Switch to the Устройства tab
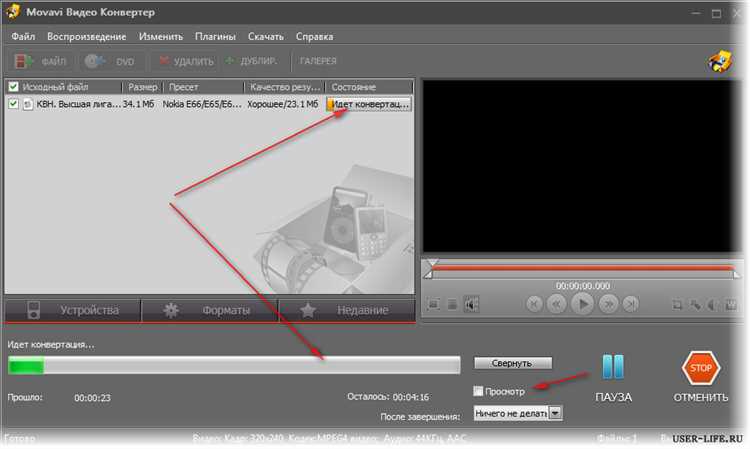The image size is (750, 449). [73, 310]
